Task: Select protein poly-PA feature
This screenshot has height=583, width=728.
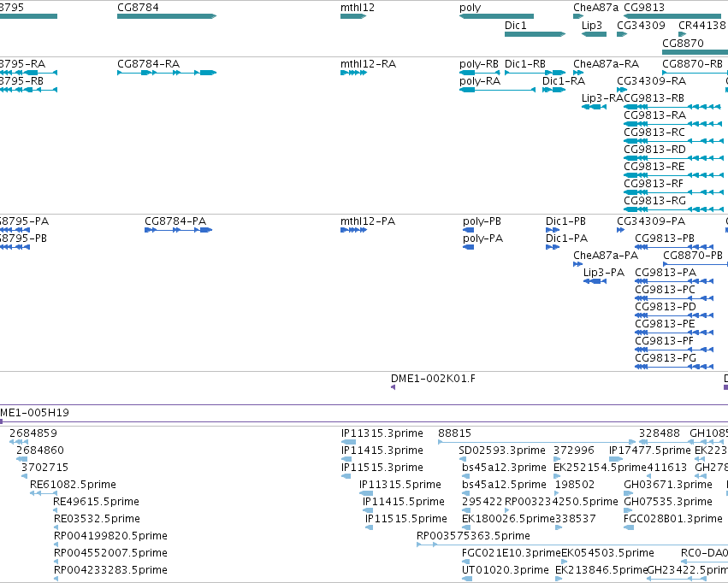Action: tap(469, 247)
